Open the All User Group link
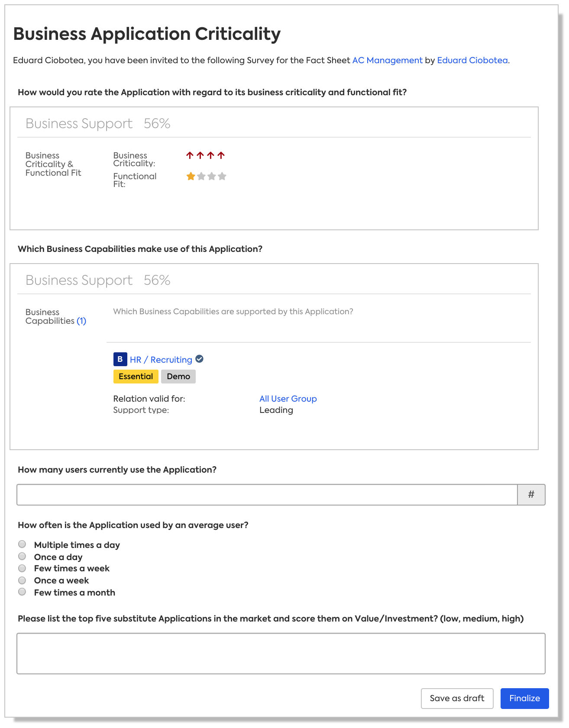The image size is (569, 728). [288, 399]
